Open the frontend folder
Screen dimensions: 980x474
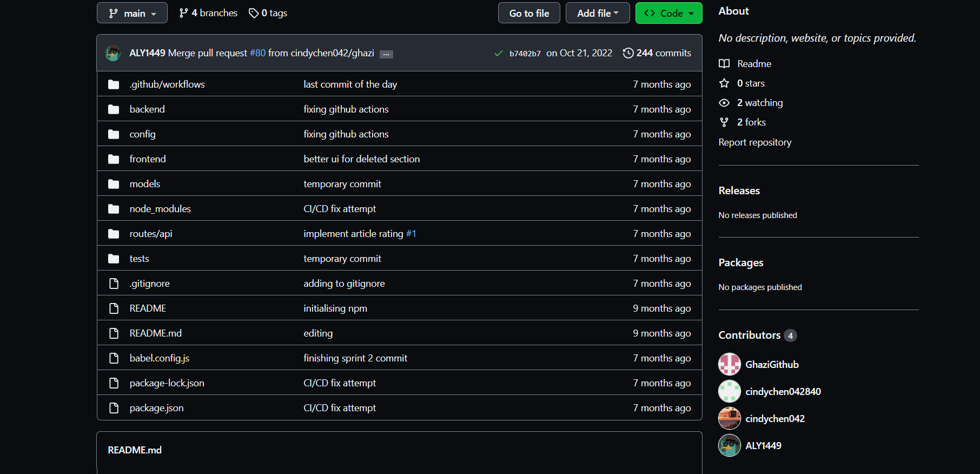click(x=148, y=159)
